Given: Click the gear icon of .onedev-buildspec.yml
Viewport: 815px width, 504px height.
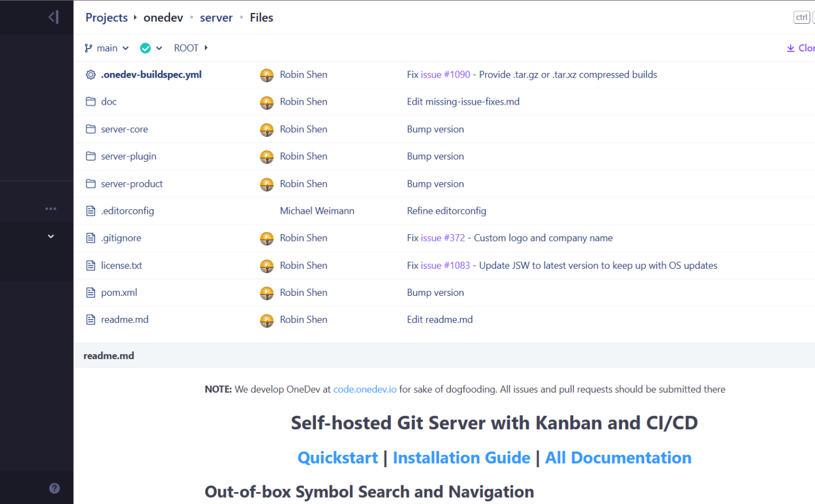Looking at the screenshot, I should pyautogui.click(x=91, y=75).
